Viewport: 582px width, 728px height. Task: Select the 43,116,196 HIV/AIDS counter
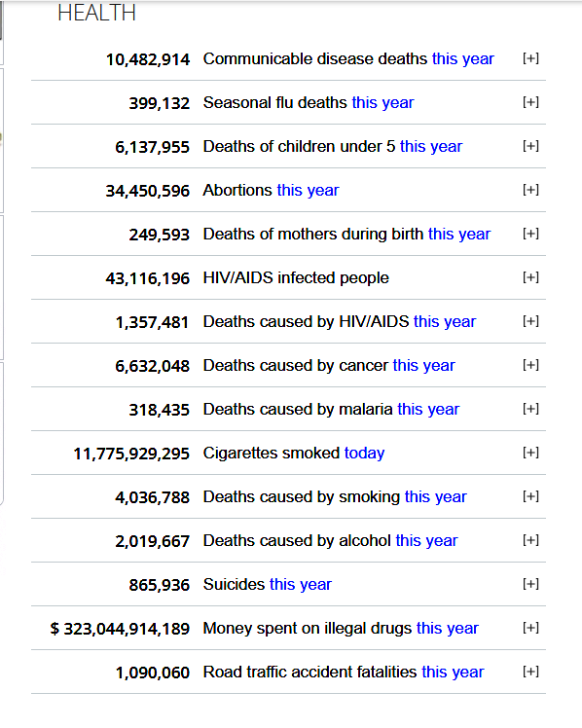148,278
